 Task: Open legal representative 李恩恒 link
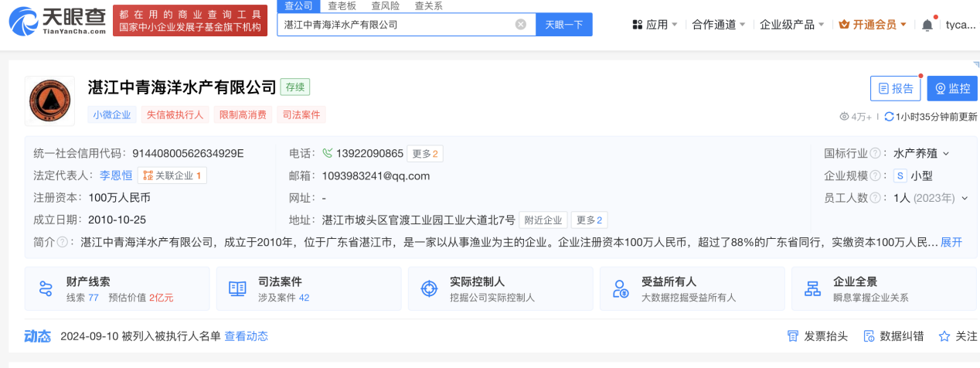(116, 175)
